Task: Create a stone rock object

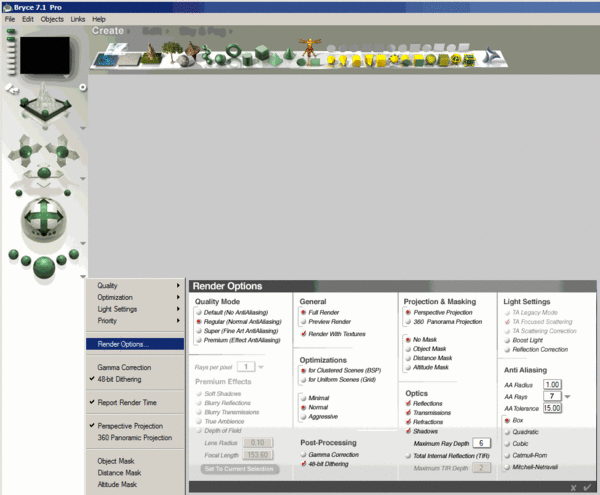Action: pos(184,61)
